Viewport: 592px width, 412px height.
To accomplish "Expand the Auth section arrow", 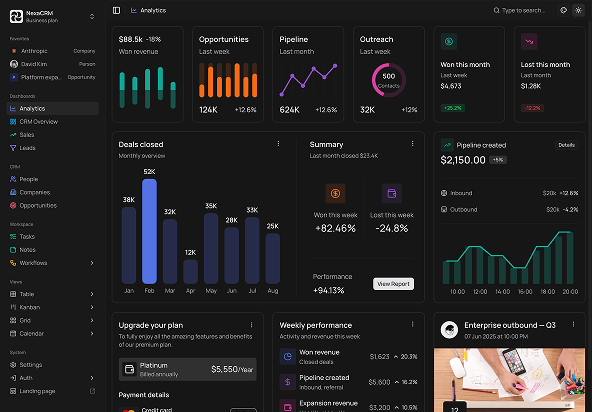I will (92, 378).
